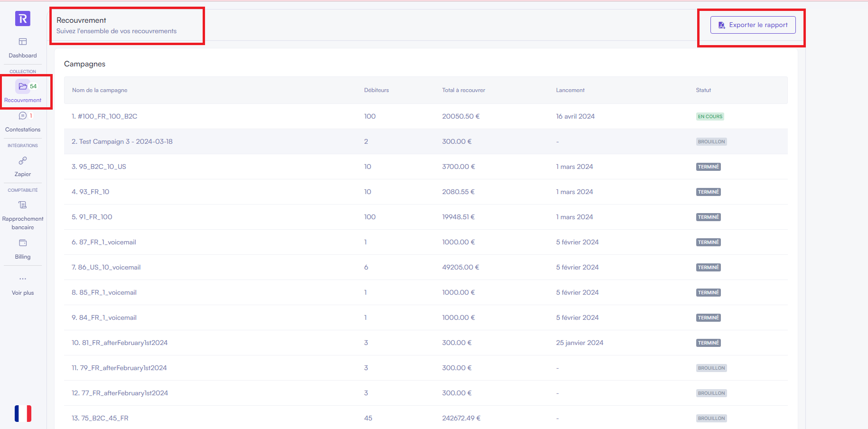Open campaign 75_B2C_45_FR
The image size is (868, 429).
(100, 418)
